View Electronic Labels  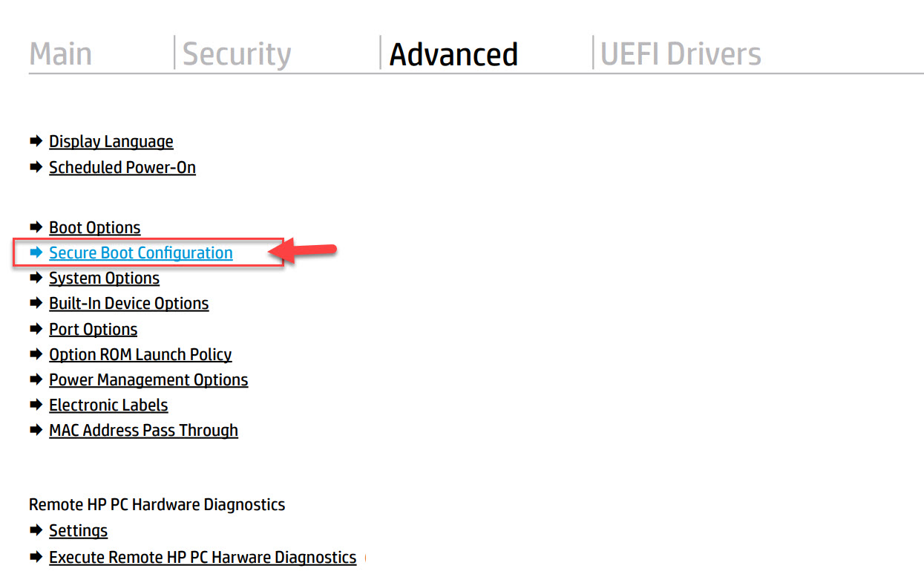pyautogui.click(x=108, y=405)
